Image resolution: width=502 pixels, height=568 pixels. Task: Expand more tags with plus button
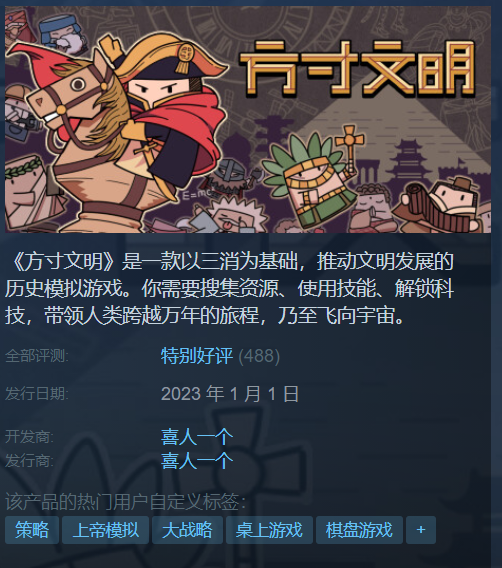coord(421,530)
